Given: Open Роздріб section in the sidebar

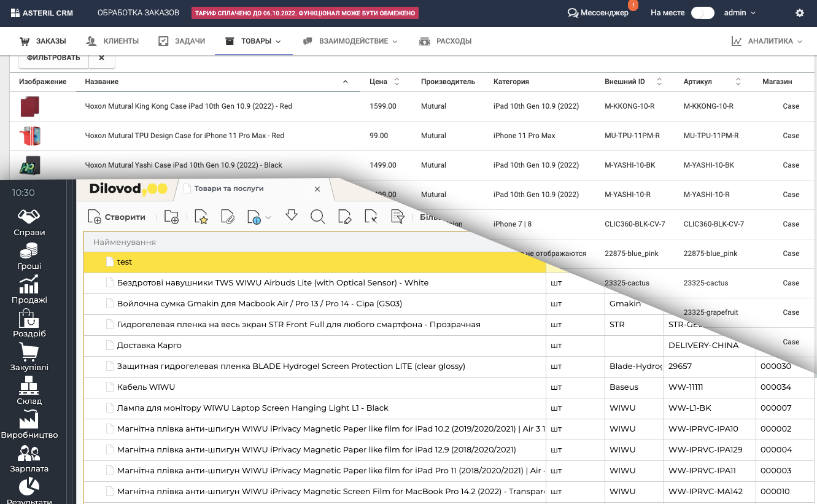Looking at the screenshot, I should pos(29,324).
